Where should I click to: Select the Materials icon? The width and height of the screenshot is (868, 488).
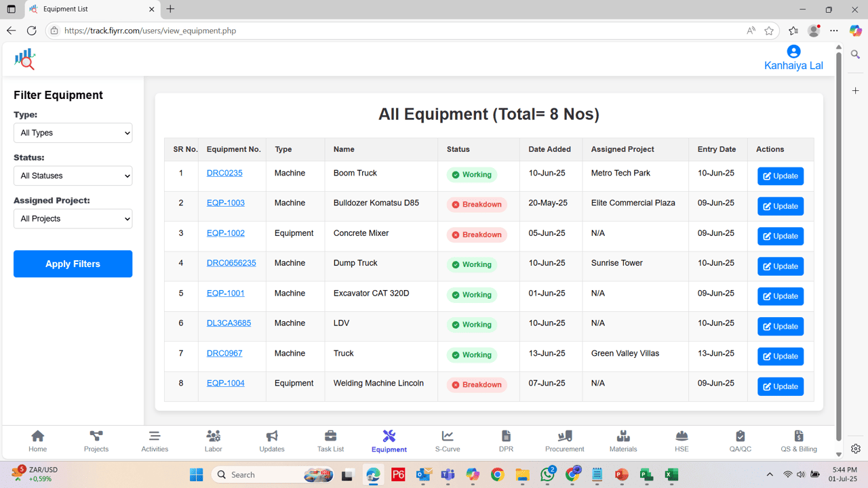coord(623,441)
